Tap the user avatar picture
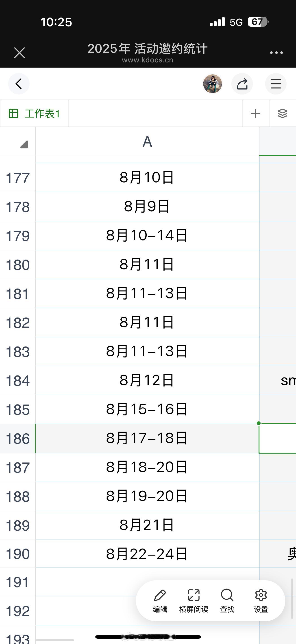296x644 pixels. click(x=212, y=84)
